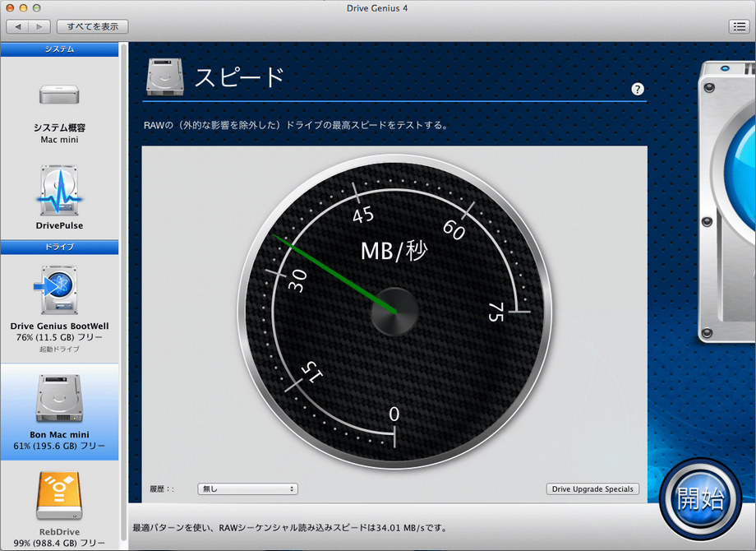756x551 pixels.
Task: Click the スピード header drive icon
Action: click(165, 76)
